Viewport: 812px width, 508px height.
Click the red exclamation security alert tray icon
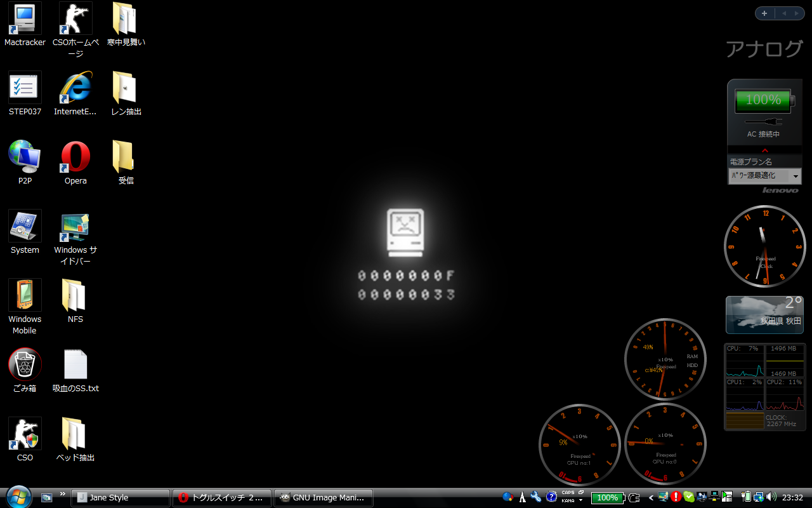coord(676,497)
